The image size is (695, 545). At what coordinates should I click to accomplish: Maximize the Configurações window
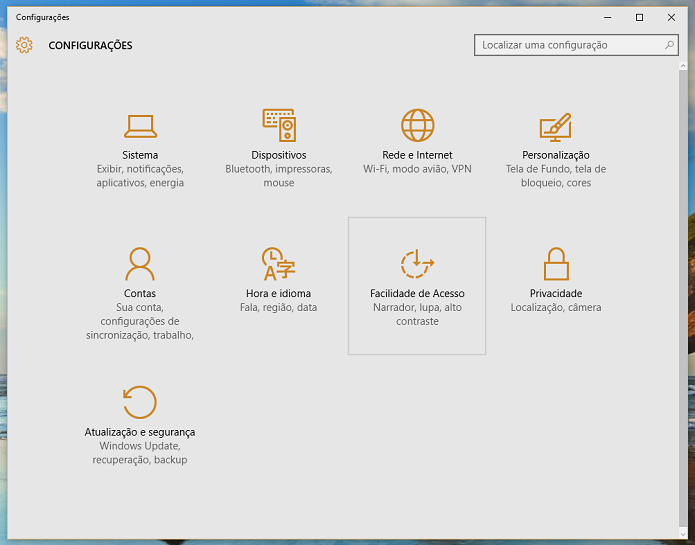(639, 17)
